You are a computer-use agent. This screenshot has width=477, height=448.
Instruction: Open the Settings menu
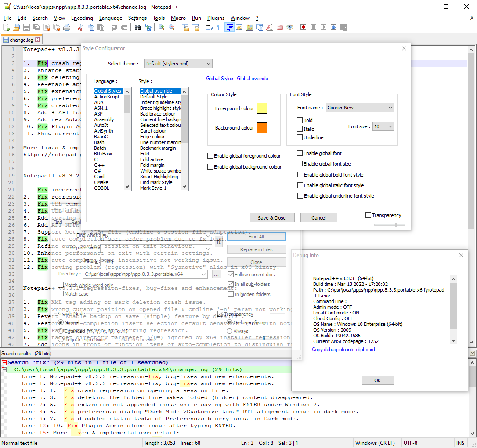137,18
